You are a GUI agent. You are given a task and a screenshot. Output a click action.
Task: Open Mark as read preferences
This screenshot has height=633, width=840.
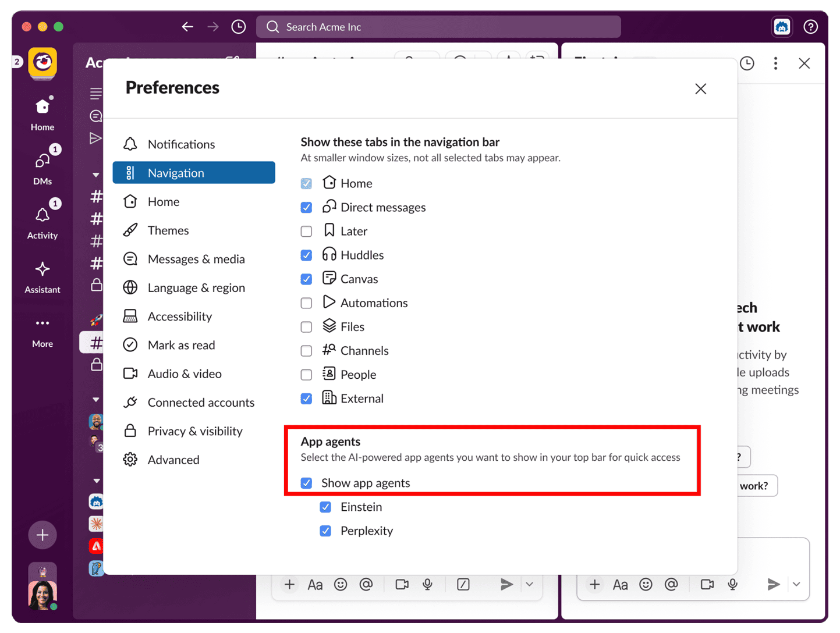[x=194, y=345]
